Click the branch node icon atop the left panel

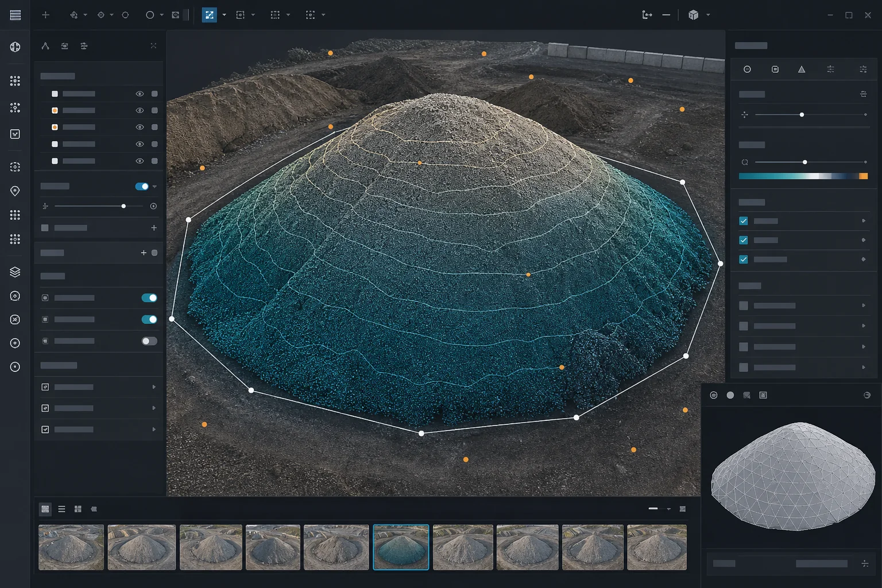(x=45, y=46)
